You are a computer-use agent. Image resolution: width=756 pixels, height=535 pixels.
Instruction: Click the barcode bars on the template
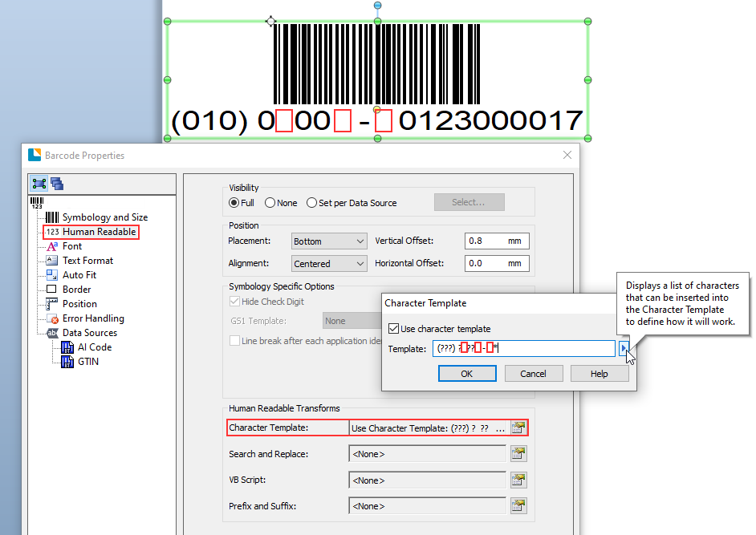(x=376, y=63)
